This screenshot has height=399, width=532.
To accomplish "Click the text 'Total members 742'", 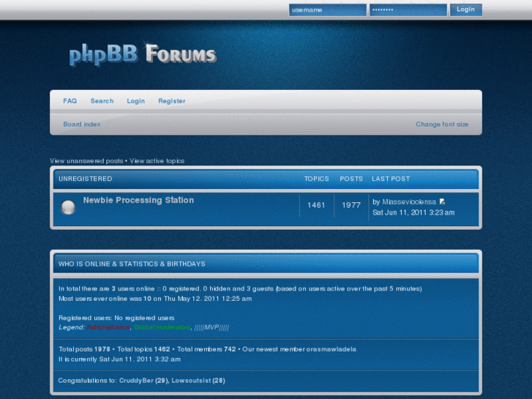I will coord(206,349).
